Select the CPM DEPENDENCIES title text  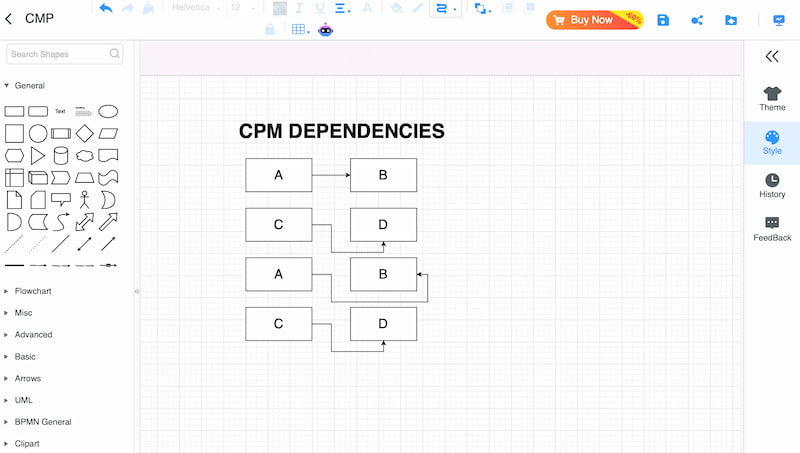pos(341,131)
